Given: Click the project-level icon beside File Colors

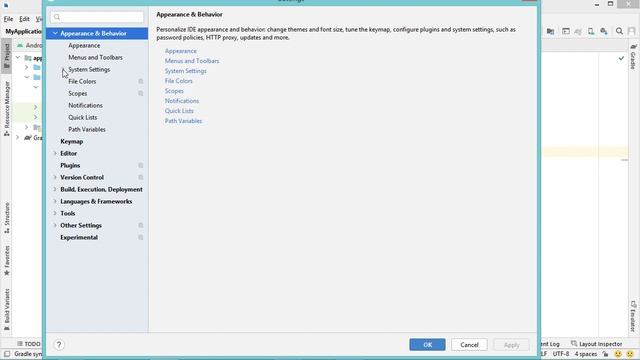Looking at the screenshot, I should coord(140,82).
